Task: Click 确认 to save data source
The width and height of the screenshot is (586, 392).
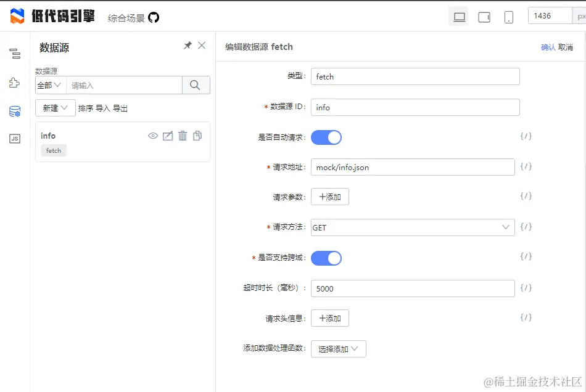Action: click(548, 47)
